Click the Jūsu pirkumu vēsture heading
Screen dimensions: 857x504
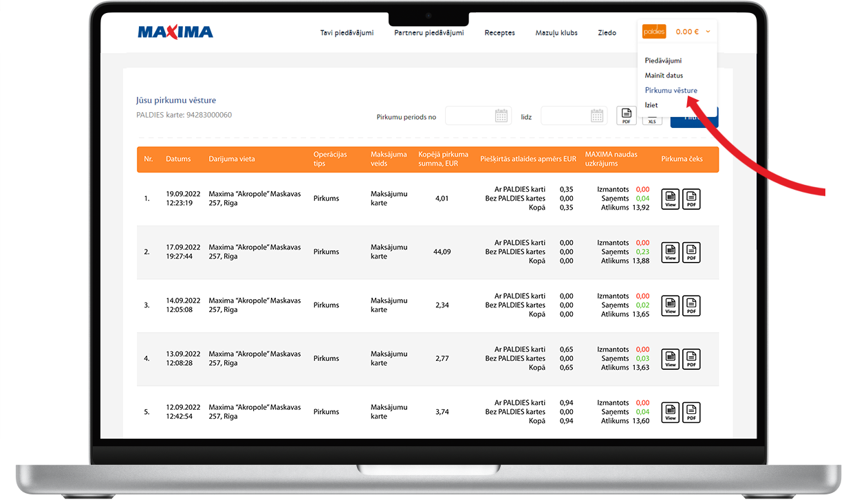coord(176,100)
